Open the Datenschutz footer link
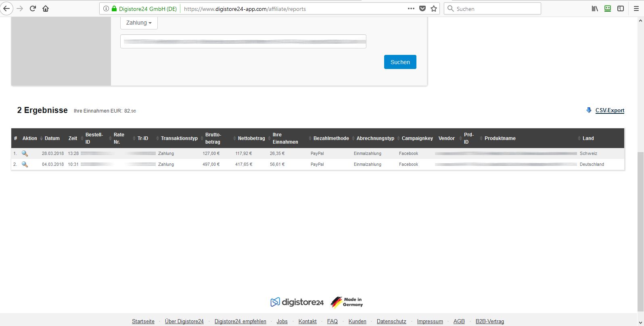 point(391,322)
